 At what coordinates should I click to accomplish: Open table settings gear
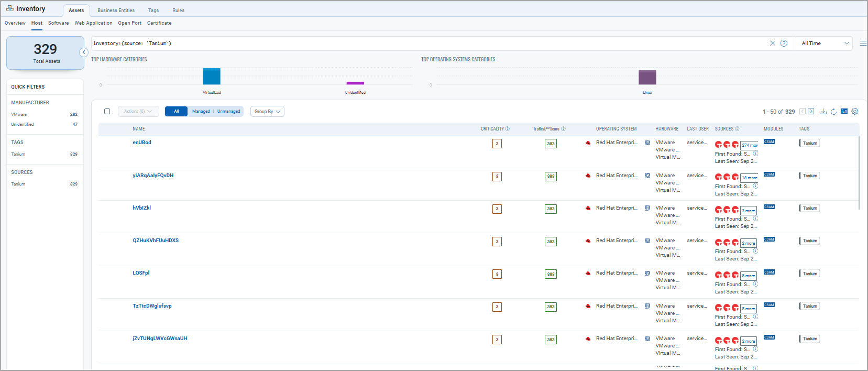pyautogui.click(x=855, y=112)
